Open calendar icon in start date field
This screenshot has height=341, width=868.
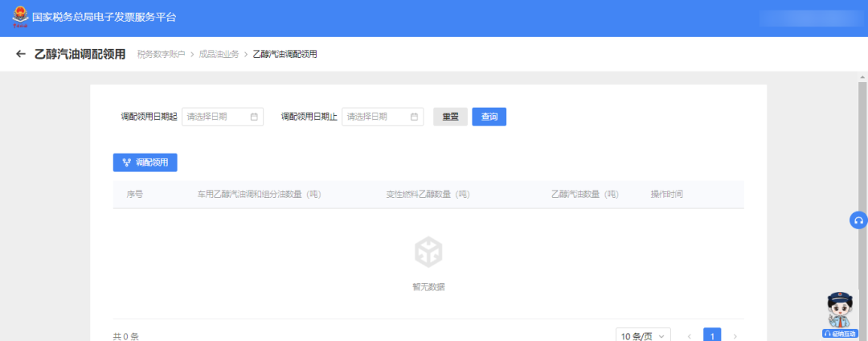coord(254,117)
